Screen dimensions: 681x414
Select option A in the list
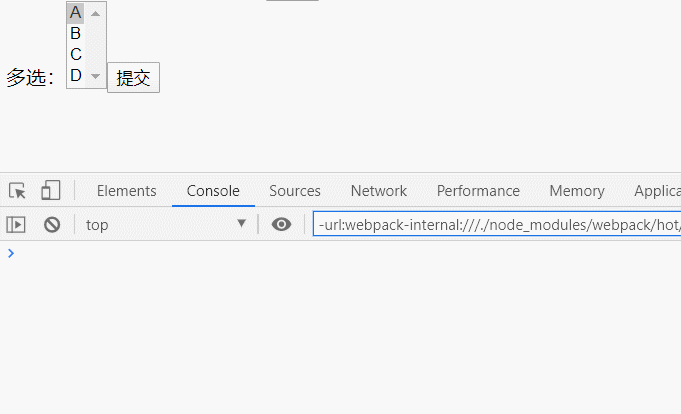(x=76, y=13)
